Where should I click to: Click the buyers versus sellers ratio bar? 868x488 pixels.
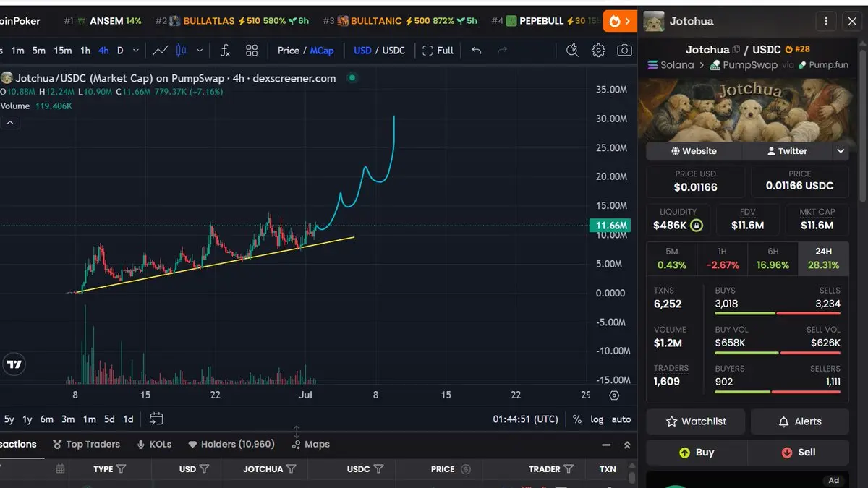point(778,392)
